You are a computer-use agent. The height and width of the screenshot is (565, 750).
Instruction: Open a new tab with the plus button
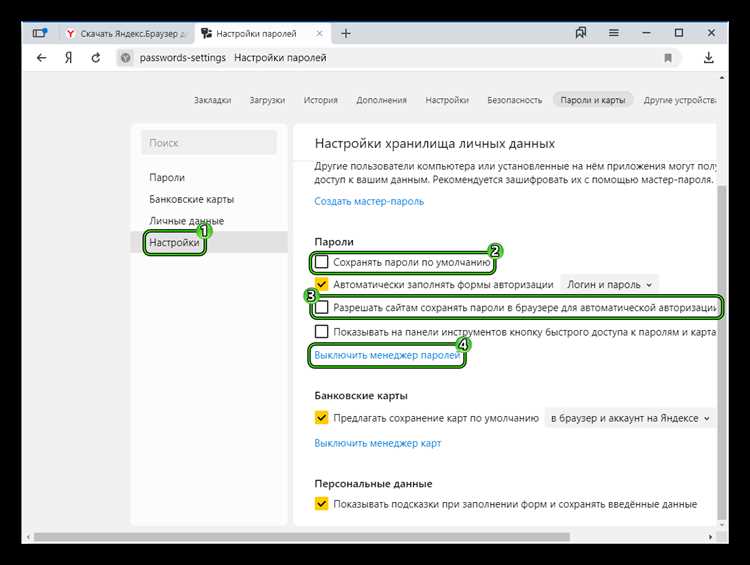346,33
